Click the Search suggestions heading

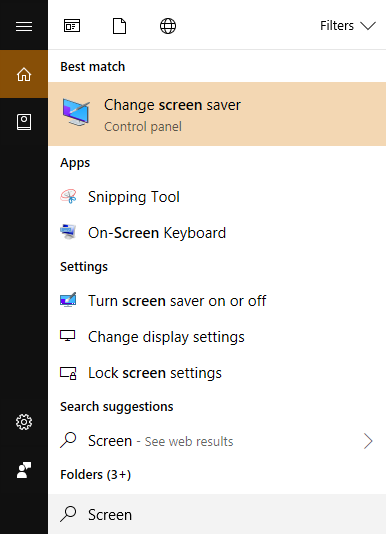coord(117,407)
